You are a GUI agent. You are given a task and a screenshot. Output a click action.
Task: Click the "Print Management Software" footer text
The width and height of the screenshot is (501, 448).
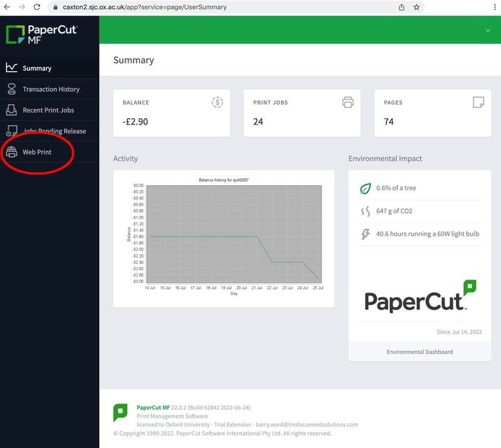point(172,416)
